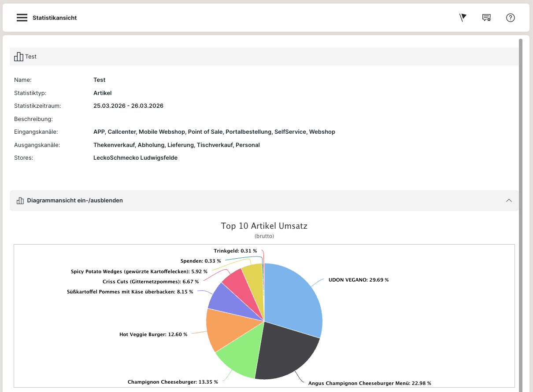The image size is (533, 392).
Task: Select the purple Süßkartoffel Pommes slice
Action: click(225, 299)
